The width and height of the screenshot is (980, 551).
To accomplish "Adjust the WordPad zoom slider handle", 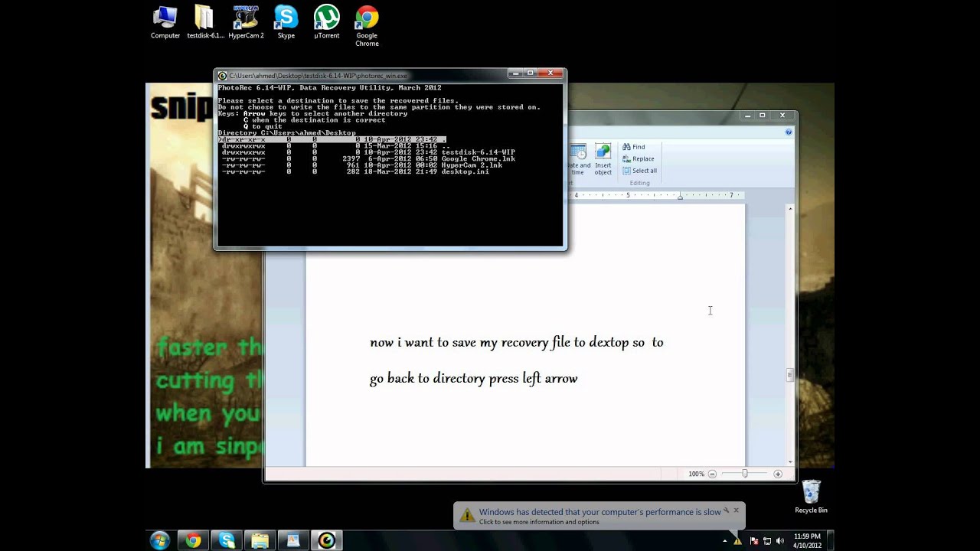I will (x=744, y=474).
